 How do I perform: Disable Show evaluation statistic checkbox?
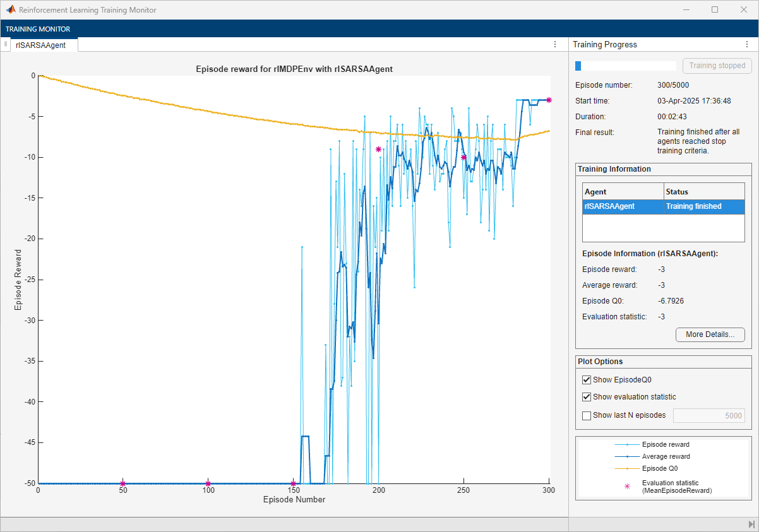(587, 397)
